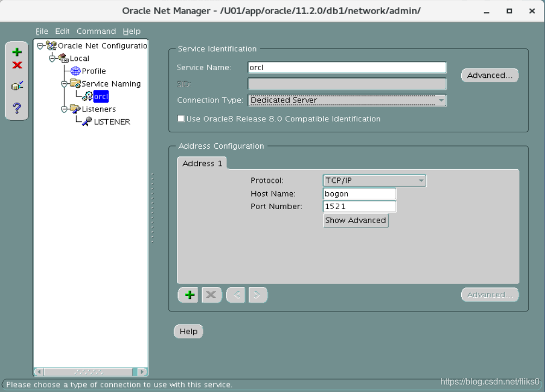
Task: Click the Help button below Address Configuration
Action: [x=188, y=331]
